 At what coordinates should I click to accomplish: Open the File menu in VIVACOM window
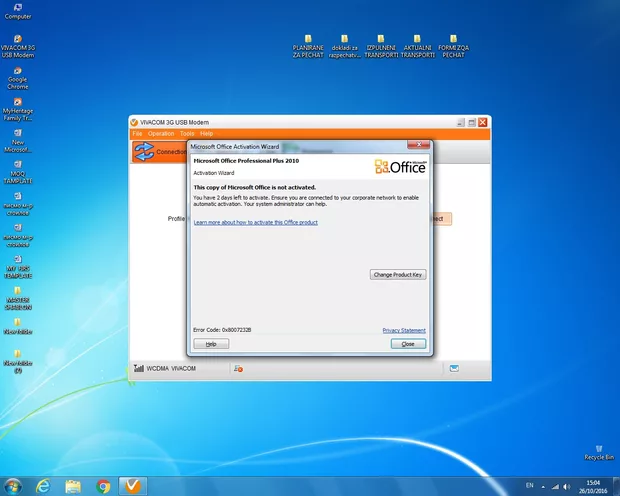point(138,133)
